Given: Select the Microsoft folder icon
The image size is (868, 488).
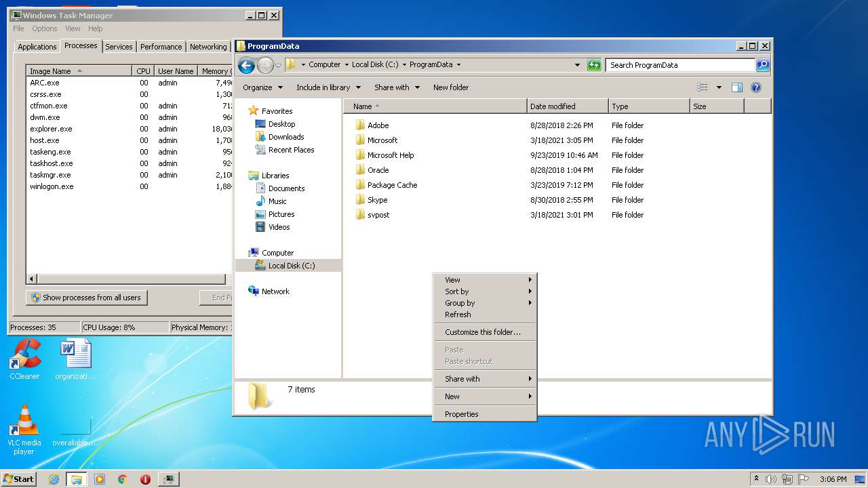Looking at the screenshot, I should (360, 140).
